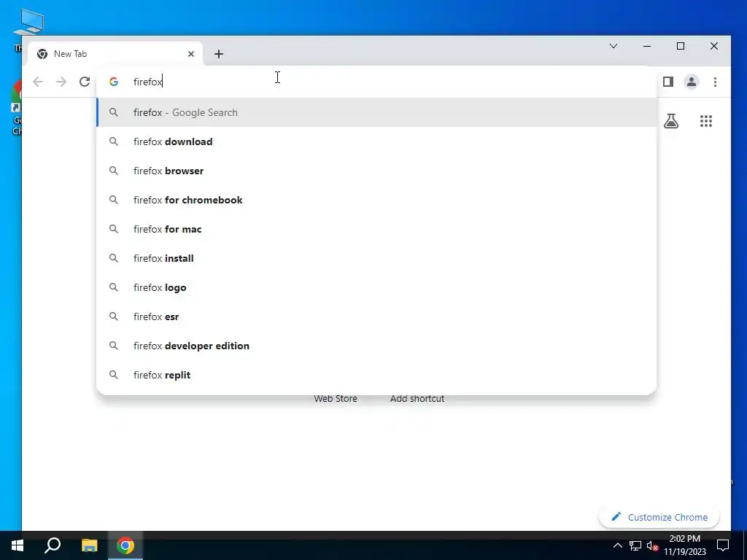The image size is (747, 560).
Task: Reload the page with the refresh icon
Action: [x=85, y=82]
